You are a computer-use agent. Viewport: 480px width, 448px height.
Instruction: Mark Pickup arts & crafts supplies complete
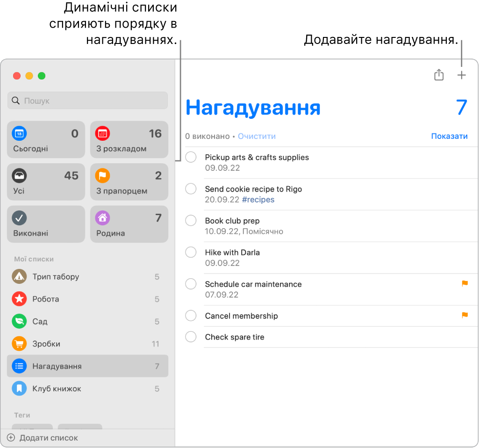coord(191,157)
